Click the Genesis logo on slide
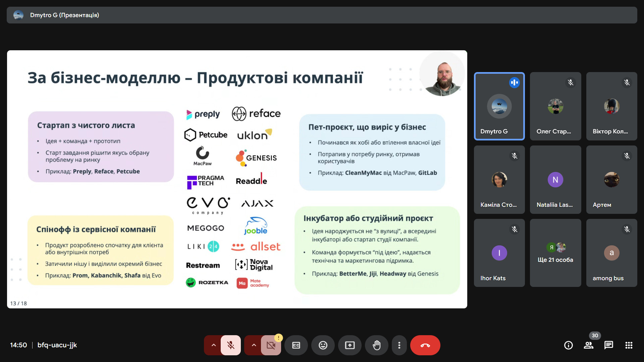Viewport: 644px width, 362px height. pos(256,158)
